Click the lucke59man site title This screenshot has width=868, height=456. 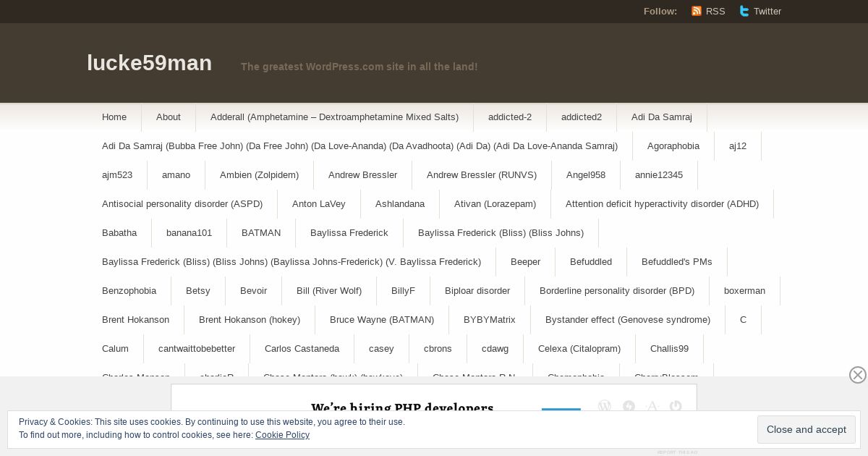coord(149,63)
